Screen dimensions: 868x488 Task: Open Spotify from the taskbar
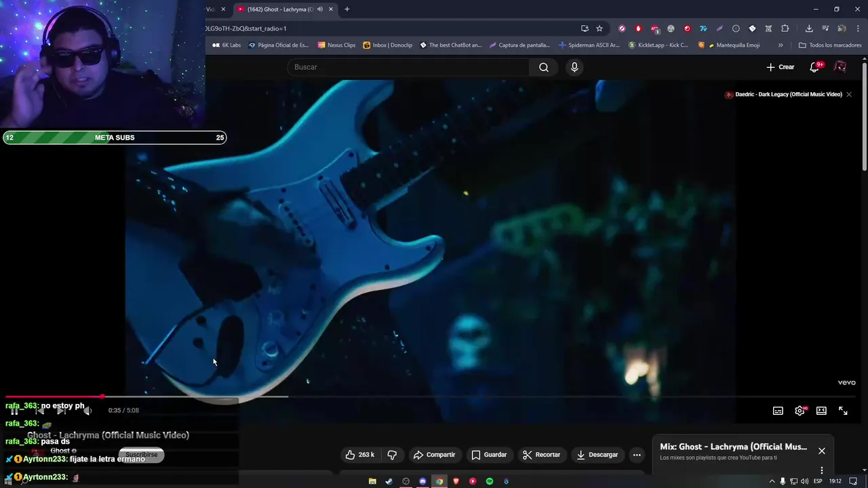coord(490,481)
